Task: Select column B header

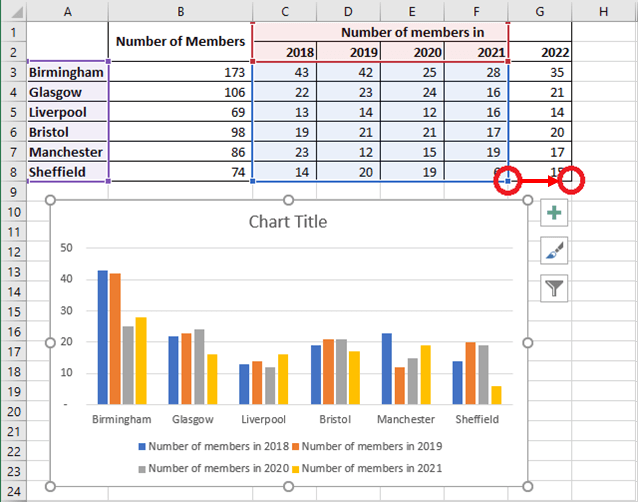Action: [x=180, y=11]
